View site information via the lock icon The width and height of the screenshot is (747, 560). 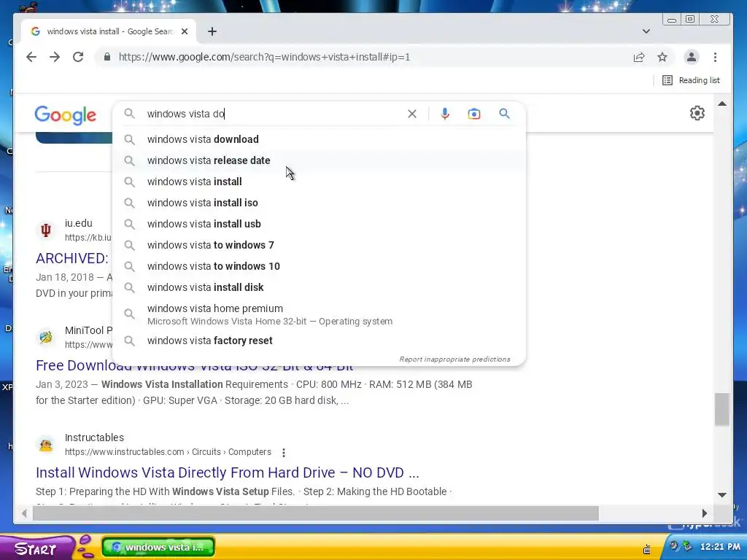tap(107, 57)
